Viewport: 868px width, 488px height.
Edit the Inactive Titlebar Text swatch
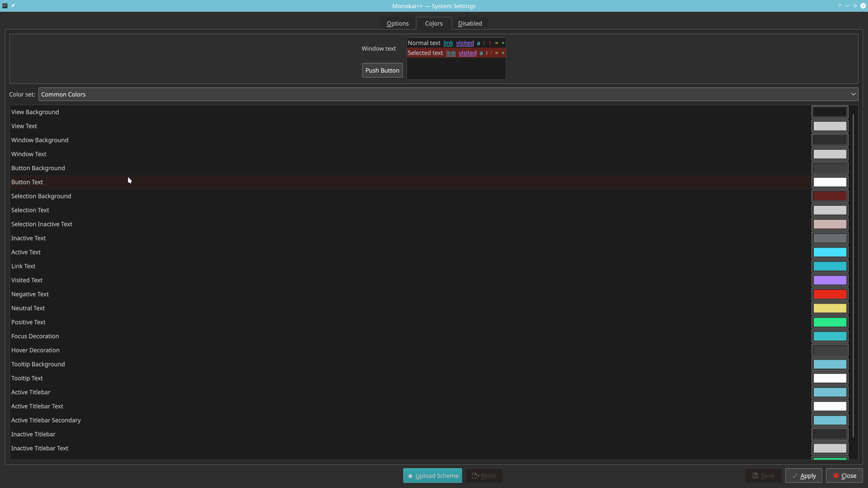(830, 448)
